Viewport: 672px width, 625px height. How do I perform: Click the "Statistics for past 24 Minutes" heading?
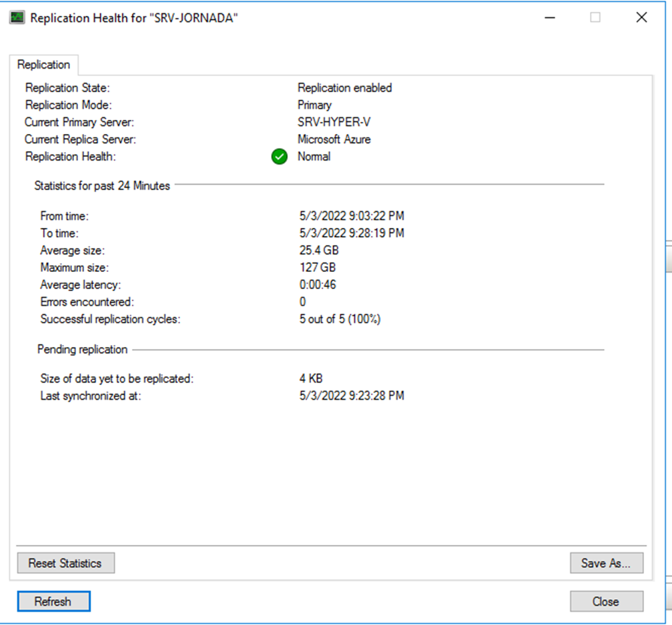102,186
